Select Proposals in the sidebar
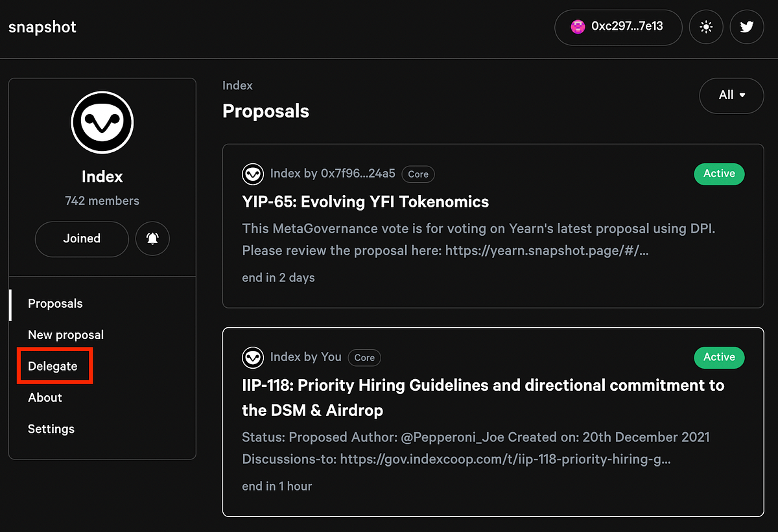This screenshot has width=778, height=532. [x=55, y=304]
